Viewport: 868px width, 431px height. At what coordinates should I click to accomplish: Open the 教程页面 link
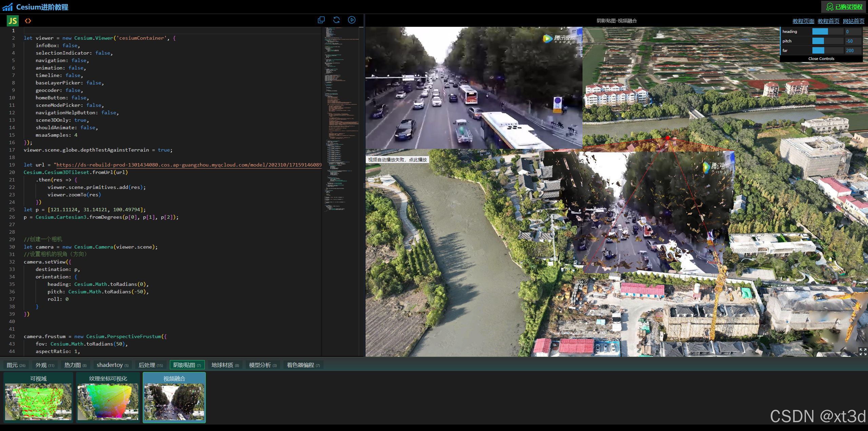click(x=803, y=21)
